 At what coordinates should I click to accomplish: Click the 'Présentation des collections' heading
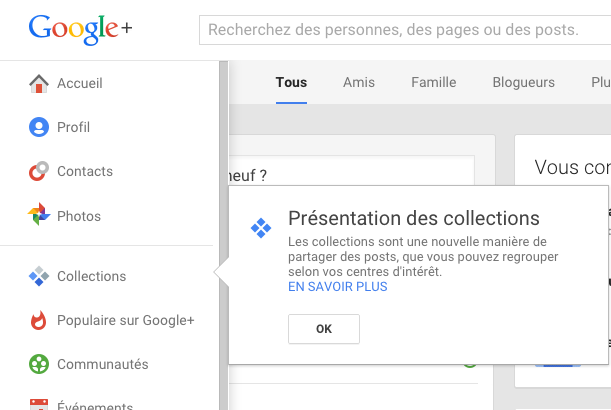click(414, 218)
